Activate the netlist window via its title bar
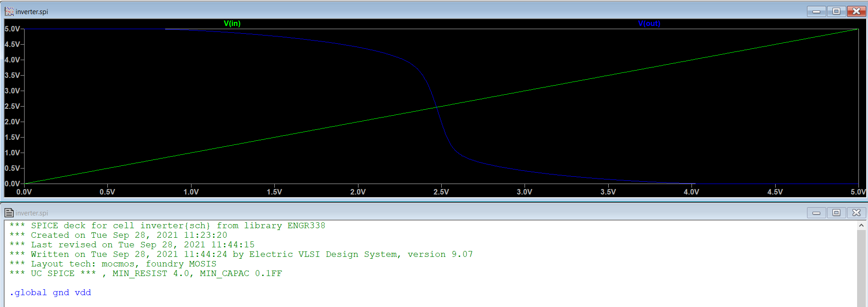This screenshot has height=307, width=868. pyautogui.click(x=409, y=213)
